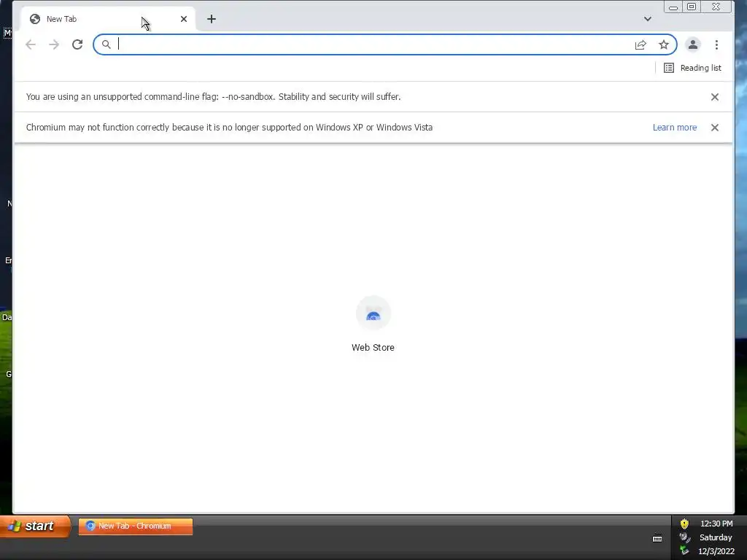The image size is (747, 560).
Task: Click the taskbar clock showing 12:30 PM
Action: [x=716, y=524]
